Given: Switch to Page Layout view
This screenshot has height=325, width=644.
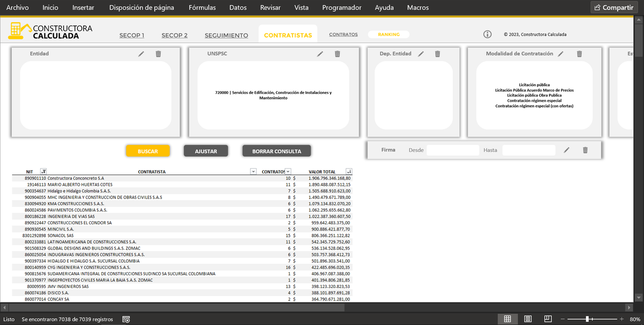Looking at the screenshot, I should tap(528, 319).
